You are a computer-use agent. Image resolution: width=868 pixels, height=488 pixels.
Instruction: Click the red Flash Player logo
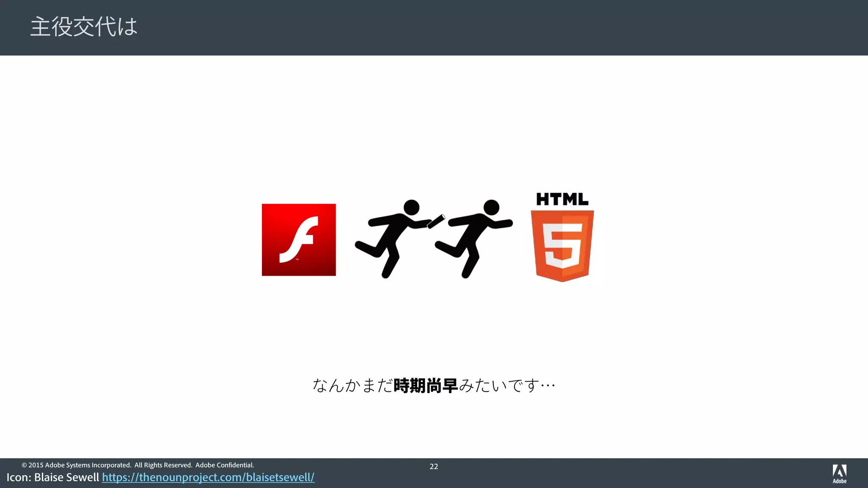pos(299,240)
